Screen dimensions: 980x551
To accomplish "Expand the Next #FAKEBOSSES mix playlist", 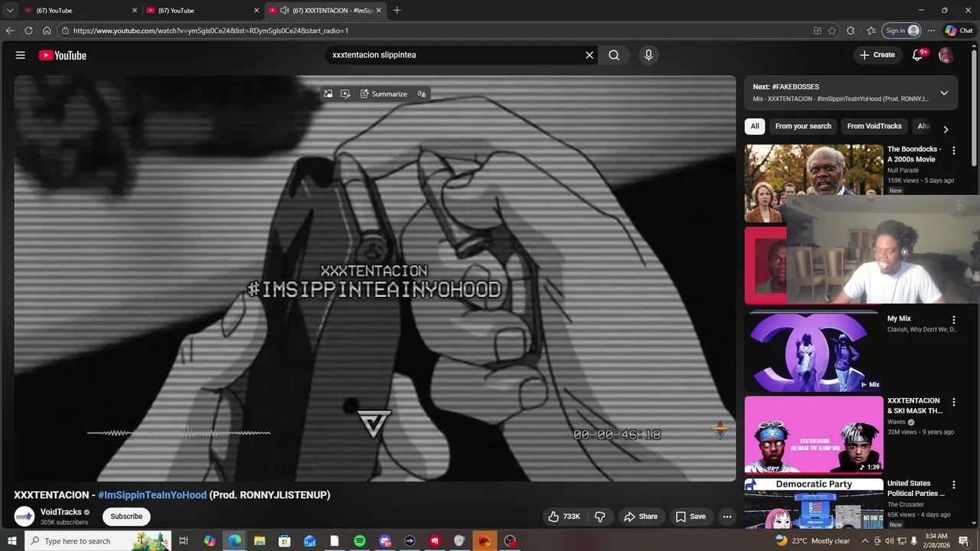I will [x=944, y=93].
